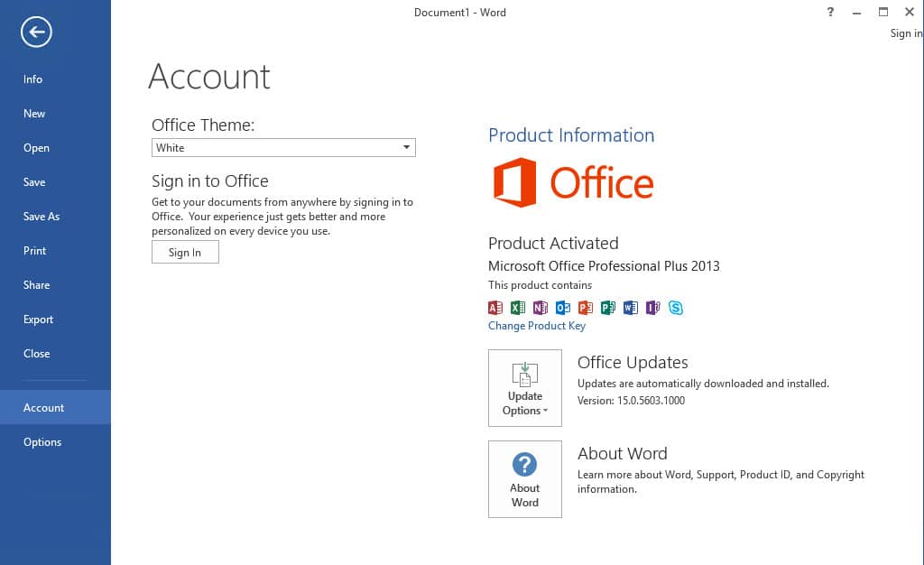
Task: Click the Sign In button
Action: pos(185,252)
